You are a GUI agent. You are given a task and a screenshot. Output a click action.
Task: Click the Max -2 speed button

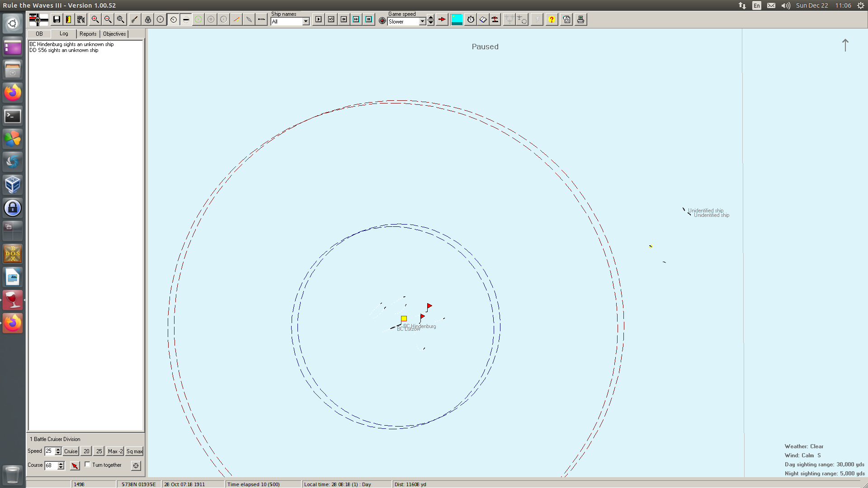[115, 451]
